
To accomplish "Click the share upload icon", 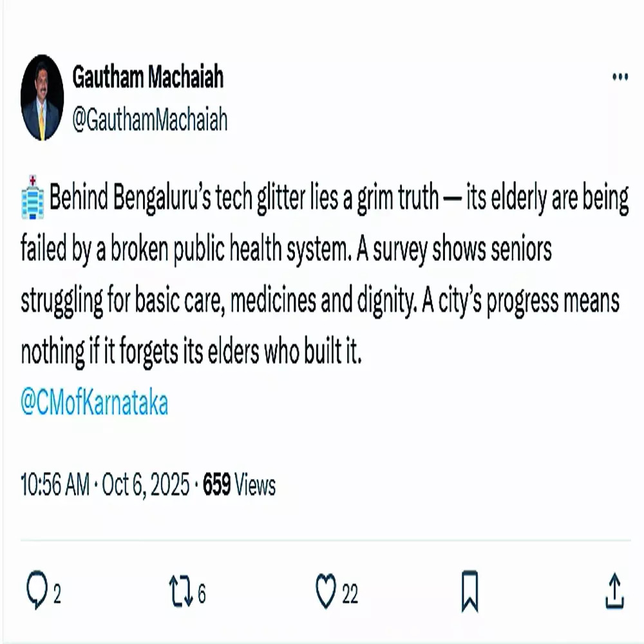I will (x=615, y=591).
